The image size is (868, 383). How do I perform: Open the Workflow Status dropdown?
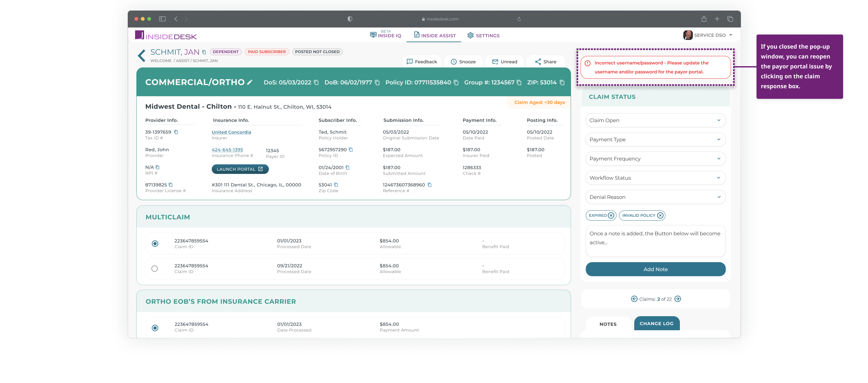point(655,178)
